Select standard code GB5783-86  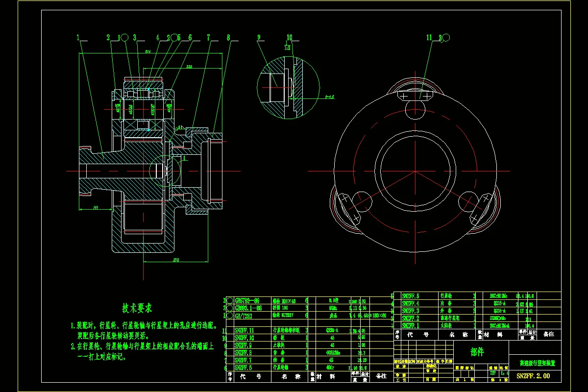click(248, 300)
